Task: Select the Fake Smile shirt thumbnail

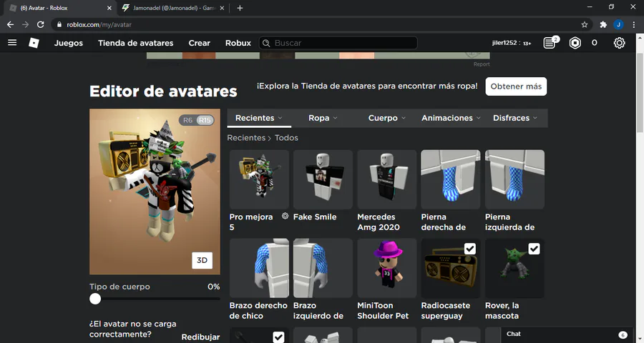Action: 323,179
